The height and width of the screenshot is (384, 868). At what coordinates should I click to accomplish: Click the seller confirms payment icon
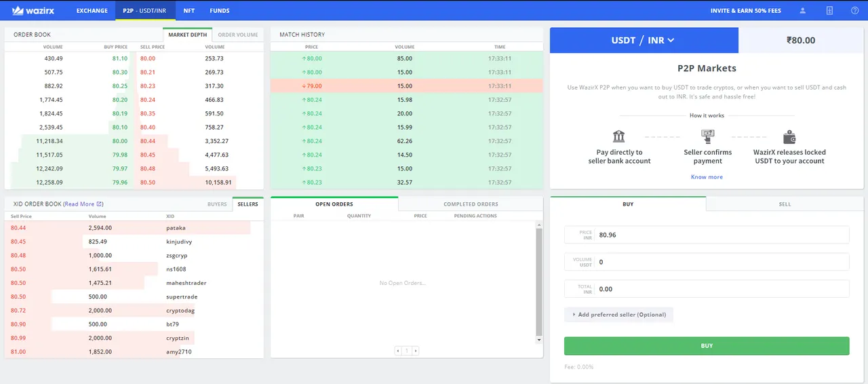[707, 136]
